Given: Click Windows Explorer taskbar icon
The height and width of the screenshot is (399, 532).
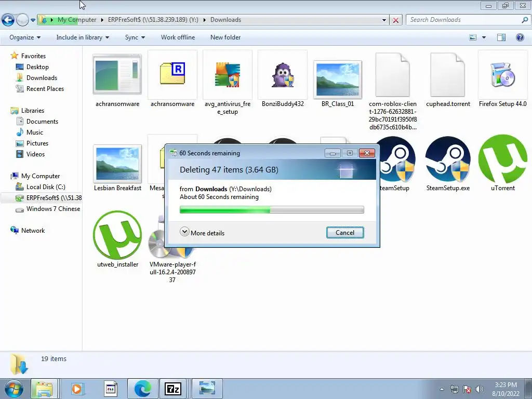Looking at the screenshot, I should (x=44, y=389).
